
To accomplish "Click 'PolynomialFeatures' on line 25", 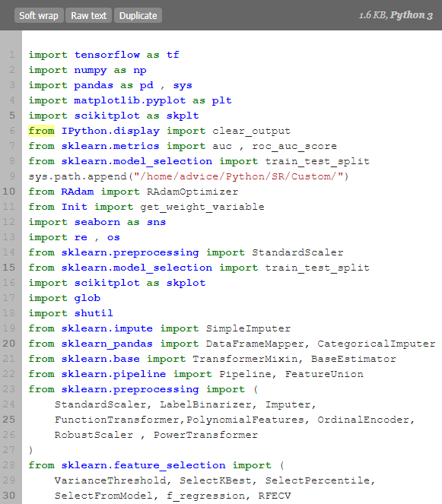I will [x=245, y=420].
